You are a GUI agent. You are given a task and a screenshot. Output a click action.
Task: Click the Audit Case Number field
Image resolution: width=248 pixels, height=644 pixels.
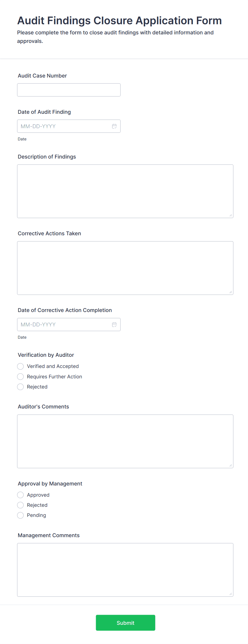pyautogui.click(x=69, y=90)
